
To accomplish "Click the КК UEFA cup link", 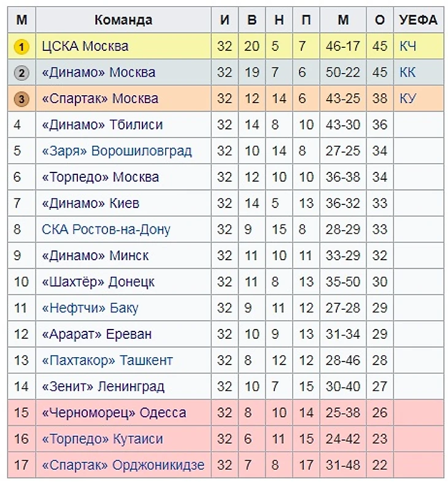I will [407, 73].
